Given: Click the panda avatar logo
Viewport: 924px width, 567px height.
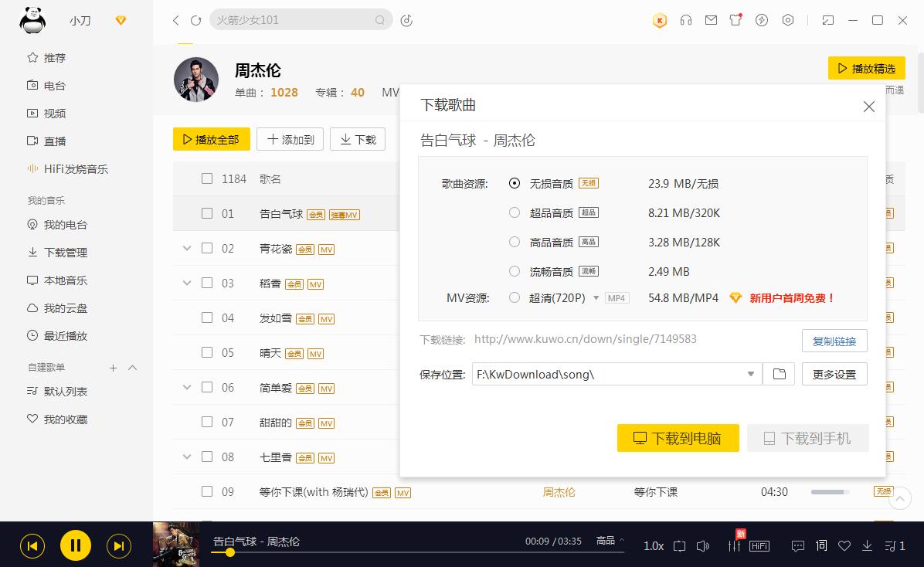Looking at the screenshot, I should click(x=32, y=20).
